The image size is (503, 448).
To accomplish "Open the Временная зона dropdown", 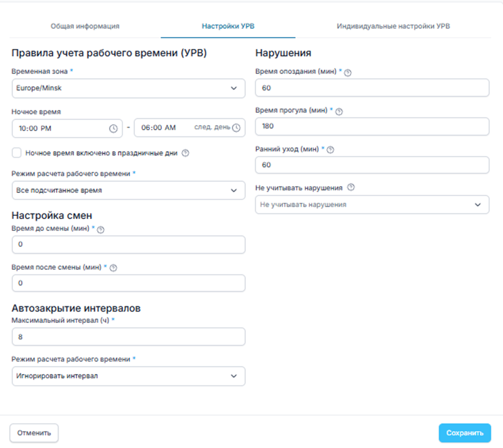I will tap(128, 88).
